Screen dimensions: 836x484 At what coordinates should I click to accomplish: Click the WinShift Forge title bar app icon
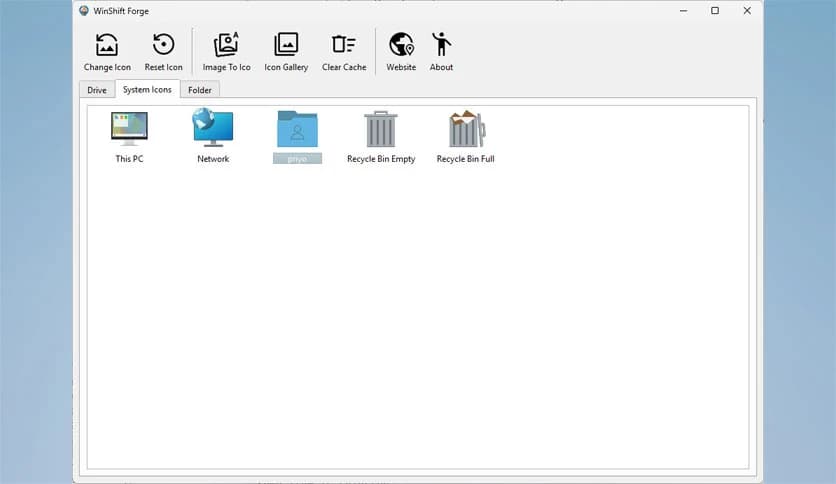point(84,11)
